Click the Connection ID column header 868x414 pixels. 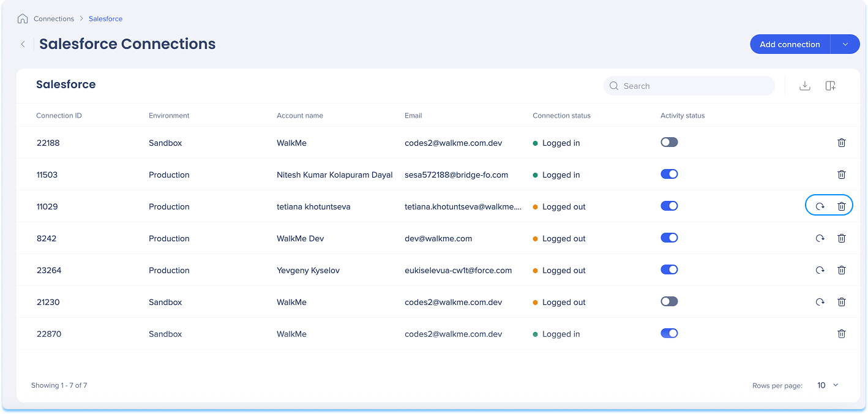pyautogui.click(x=59, y=116)
